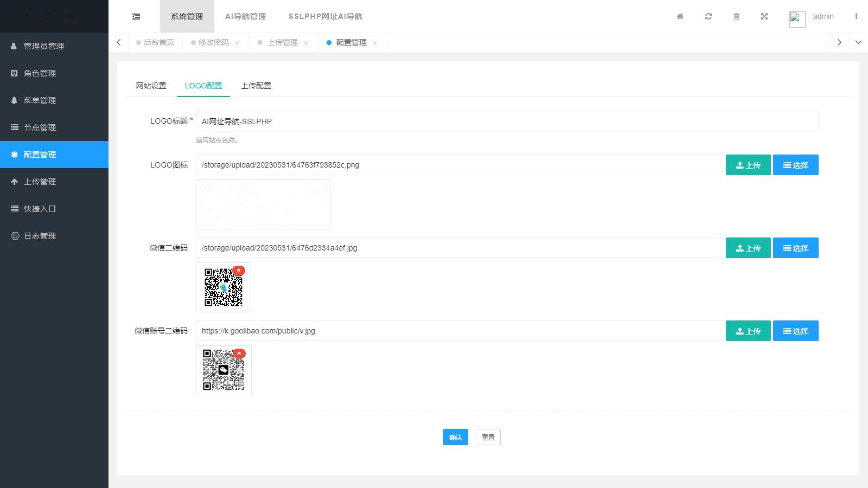Switch to AI导航管理 top menu
The height and width of the screenshot is (488, 868).
245,16
